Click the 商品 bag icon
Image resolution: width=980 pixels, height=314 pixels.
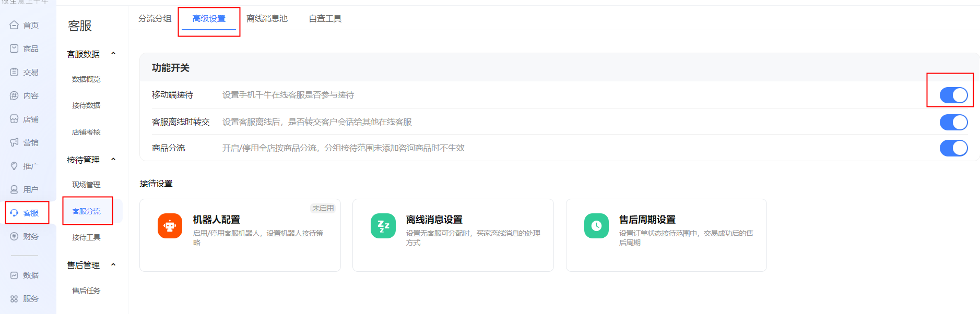coord(14,49)
